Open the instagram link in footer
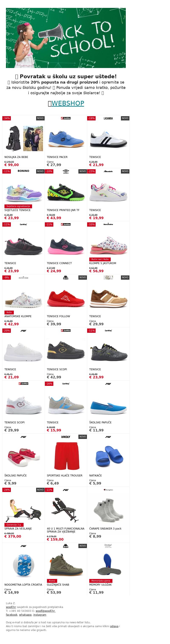Viewport: 170px width, 644px height. tap(40, 615)
